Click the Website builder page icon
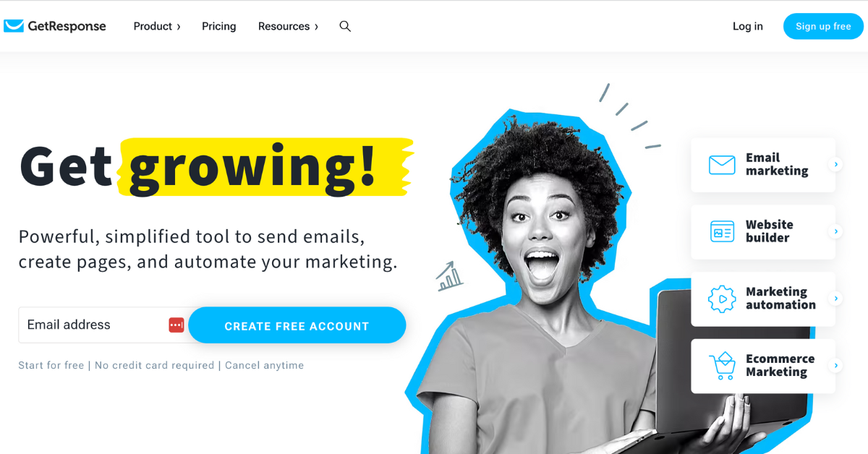This screenshot has height=454, width=868. coord(722,231)
